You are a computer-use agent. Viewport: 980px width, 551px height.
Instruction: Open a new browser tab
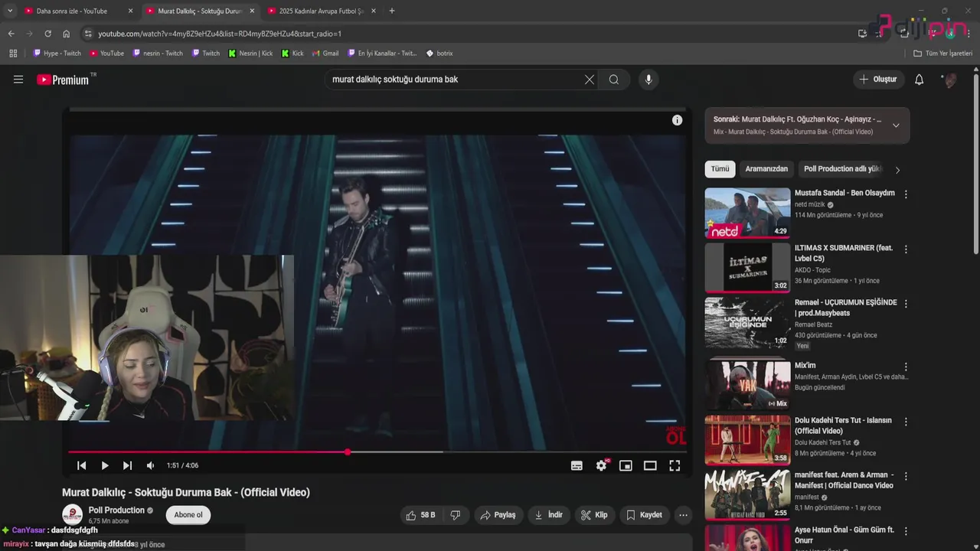[x=392, y=11]
